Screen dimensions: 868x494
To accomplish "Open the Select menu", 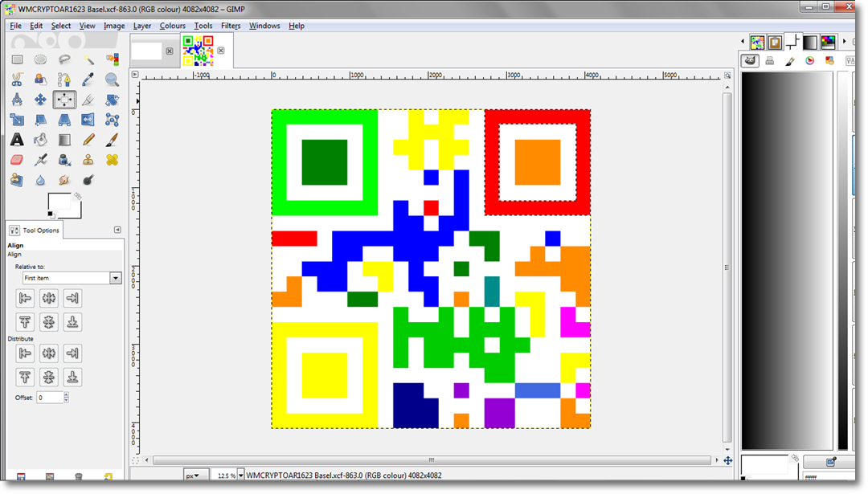I will [x=61, y=26].
